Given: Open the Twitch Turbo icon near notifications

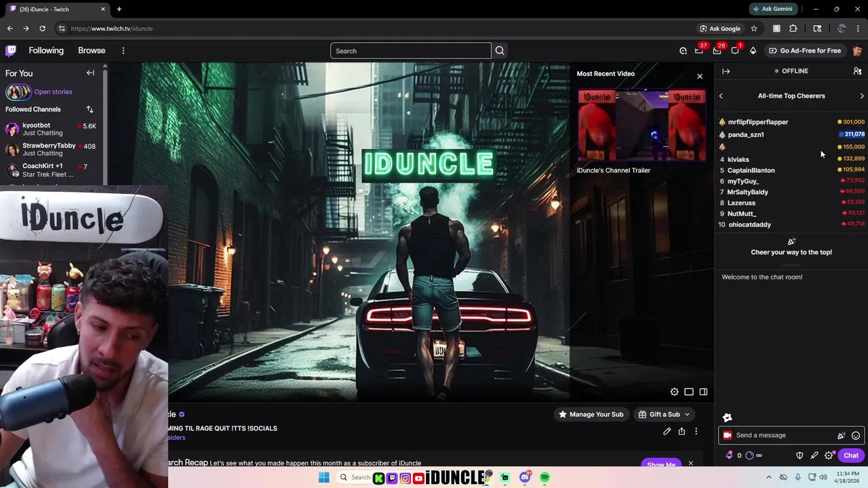Looking at the screenshot, I should click(683, 51).
